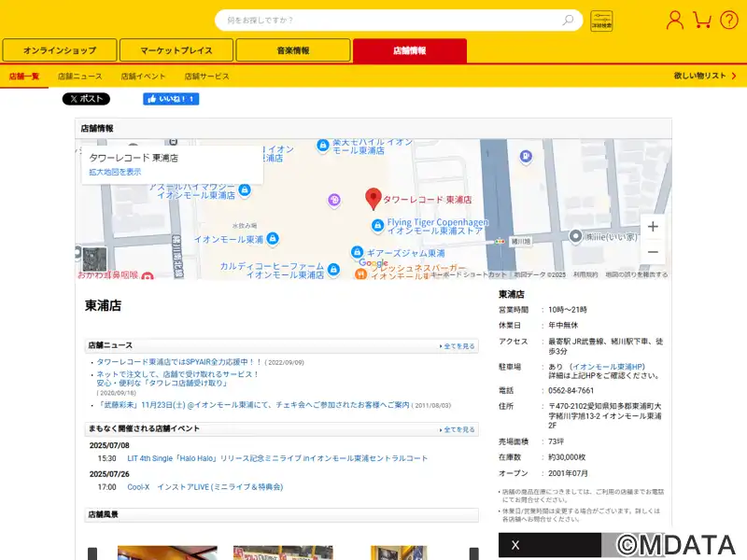Click the 2025/07/08 event date
The height and width of the screenshot is (560, 747).
[109, 445]
